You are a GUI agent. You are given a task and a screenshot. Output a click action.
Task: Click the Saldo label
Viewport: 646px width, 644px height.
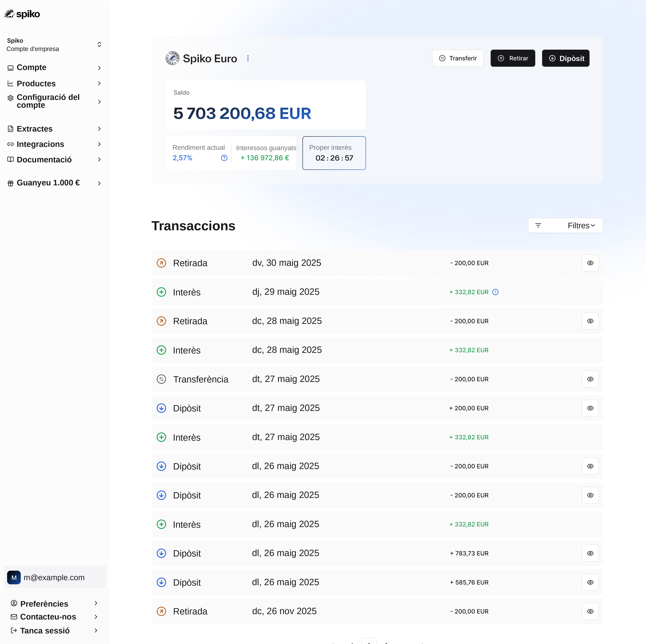[x=182, y=93]
